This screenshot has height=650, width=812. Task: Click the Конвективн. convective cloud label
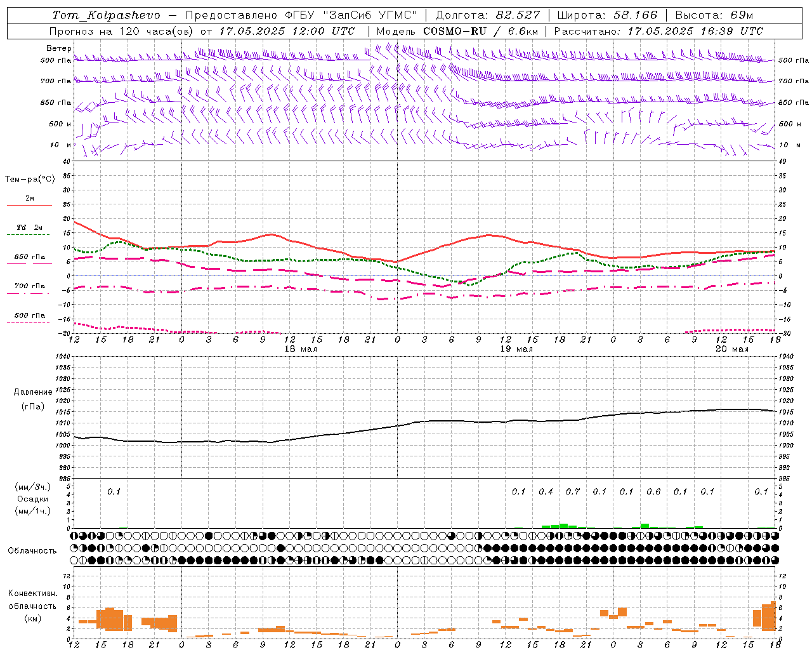click(x=32, y=594)
